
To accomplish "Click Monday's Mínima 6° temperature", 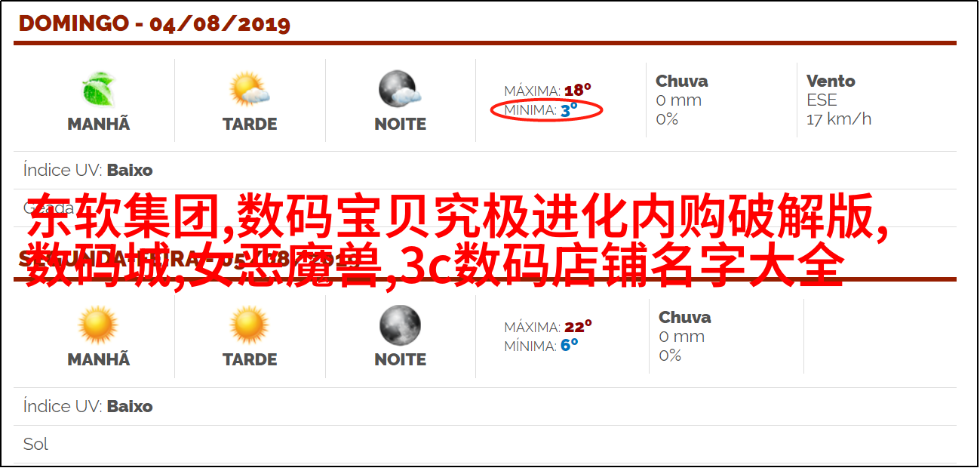I will pos(541,346).
